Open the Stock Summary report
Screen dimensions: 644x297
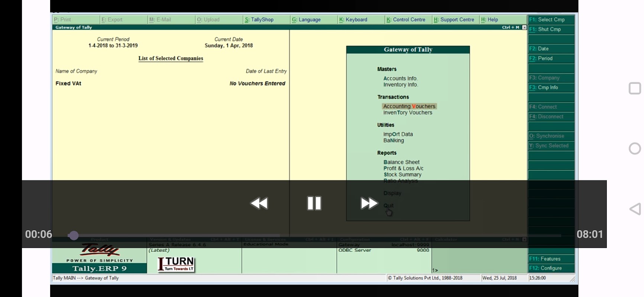pos(402,175)
